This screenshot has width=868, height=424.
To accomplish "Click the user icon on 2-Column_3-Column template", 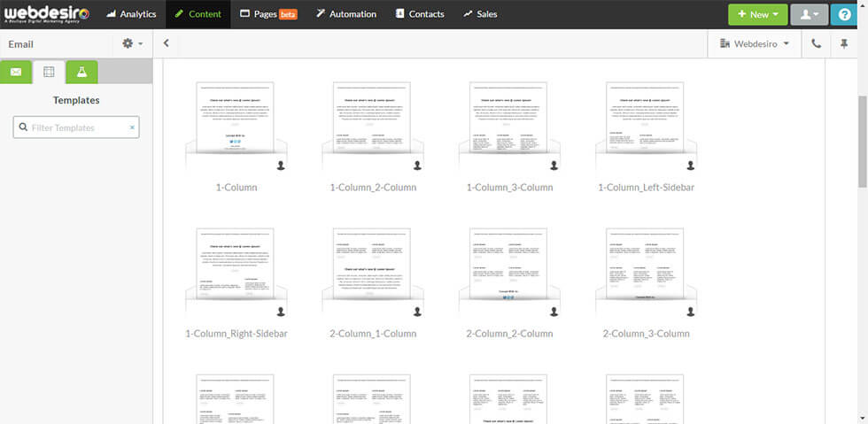I will coord(690,312).
